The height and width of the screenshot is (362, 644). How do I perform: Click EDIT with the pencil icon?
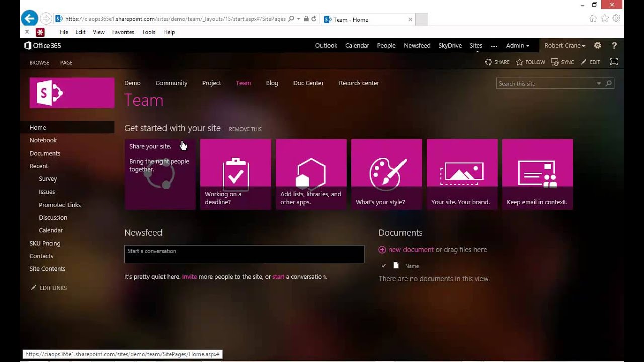591,62
